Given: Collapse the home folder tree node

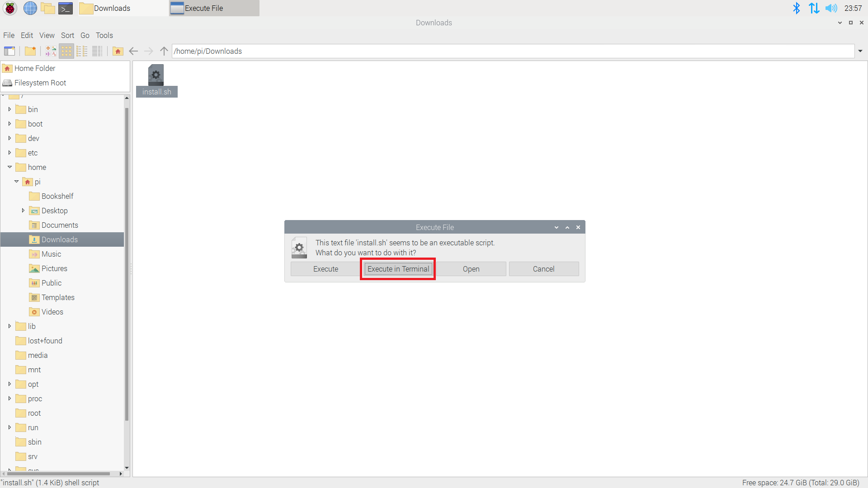Looking at the screenshot, I should point(9,167).
